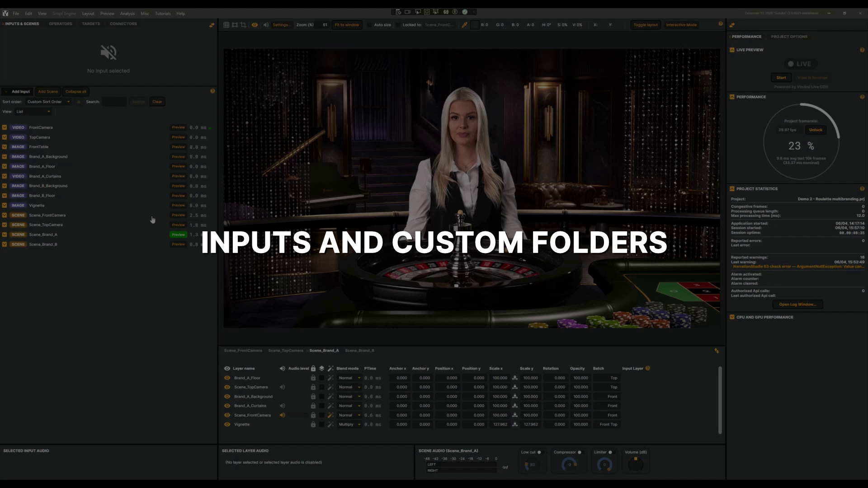
Task: Click lock icon for Brand_A_Floor layer
Action: pyautogui.click(x=313, y=378)
